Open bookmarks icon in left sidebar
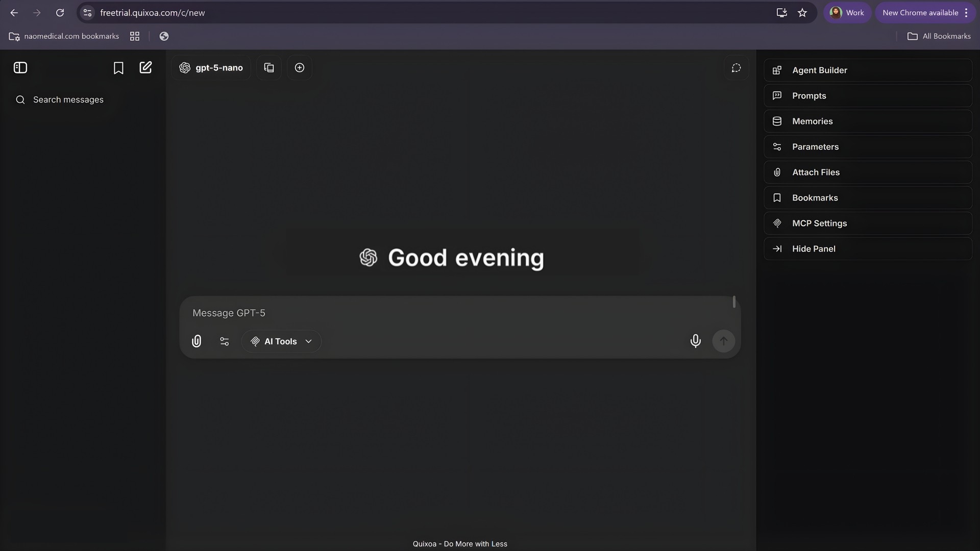 [x=118, y=68]
